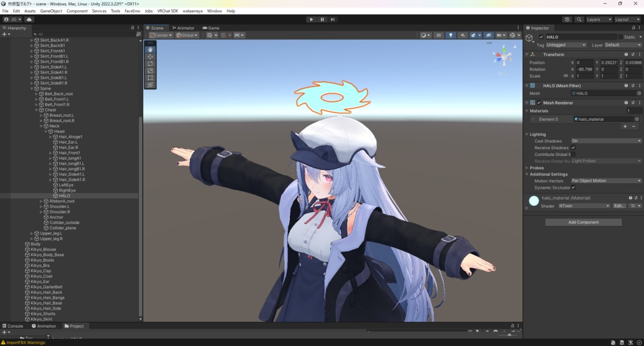Lock the Inspector panel
644x346 pixels.
(633, 28)
